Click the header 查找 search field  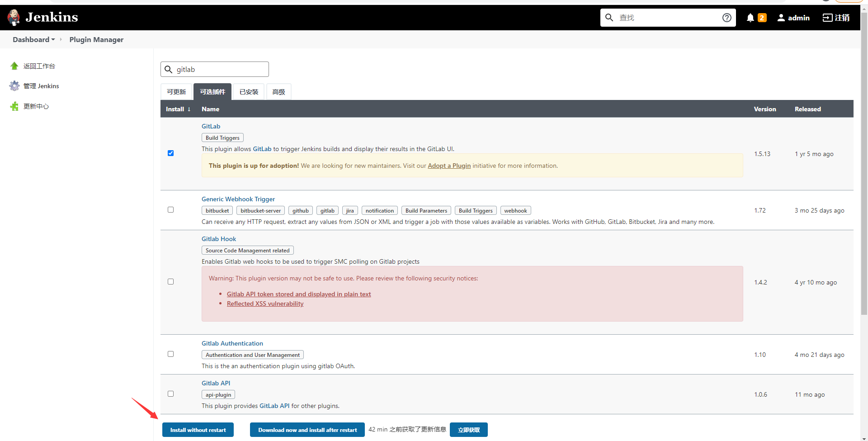pos(668,18)
